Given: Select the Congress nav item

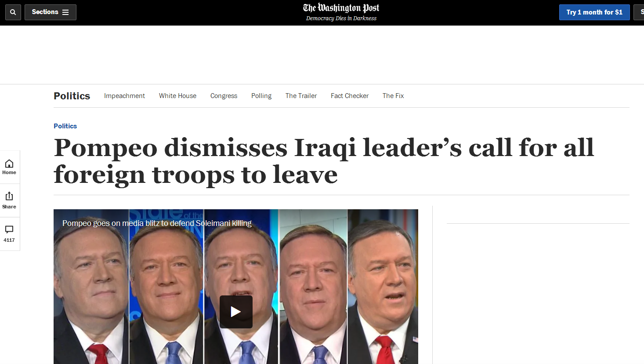Looking at the screenshot, I should click(224, 96).
